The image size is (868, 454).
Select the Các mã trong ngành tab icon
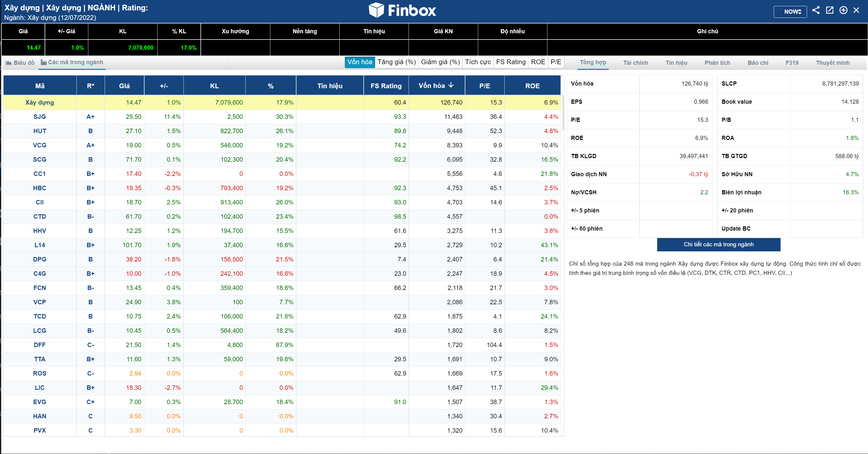tap(43, 62)
